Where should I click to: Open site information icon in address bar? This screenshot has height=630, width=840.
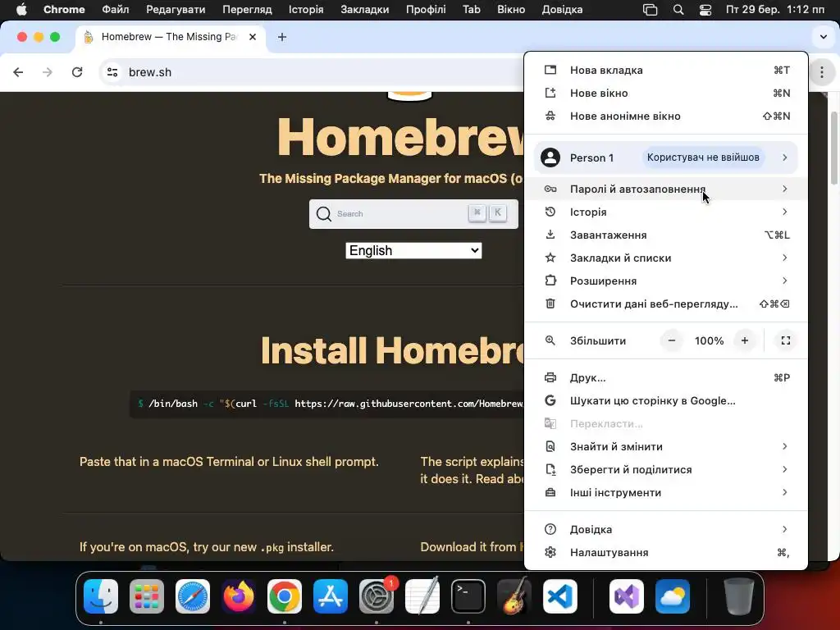[x=112, y=72]
